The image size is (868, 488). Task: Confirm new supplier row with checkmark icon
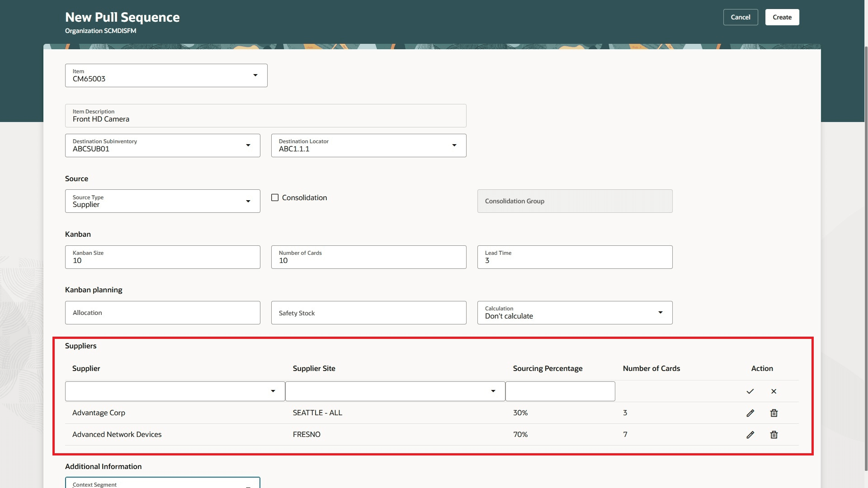point(750,391)
